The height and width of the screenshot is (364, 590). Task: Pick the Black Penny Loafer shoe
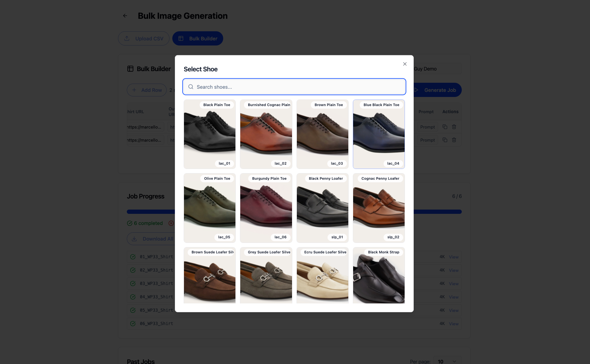click(x=322, y=208)
